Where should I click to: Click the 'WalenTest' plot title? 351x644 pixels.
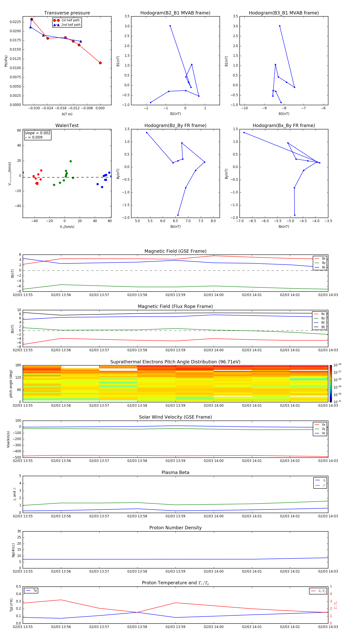tap(67, 125)
